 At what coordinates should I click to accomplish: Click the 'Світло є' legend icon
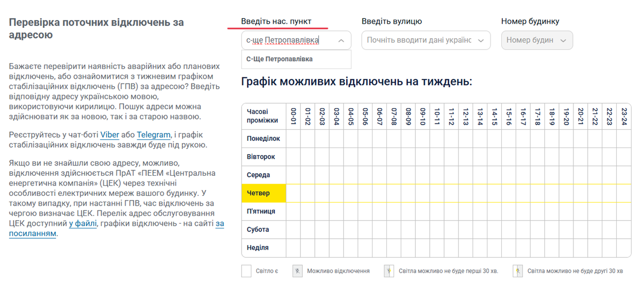pyautogui.click(x=246, y=271)
